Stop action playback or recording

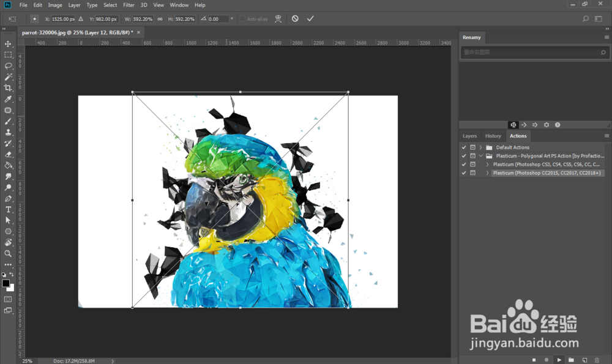point(534,360)
